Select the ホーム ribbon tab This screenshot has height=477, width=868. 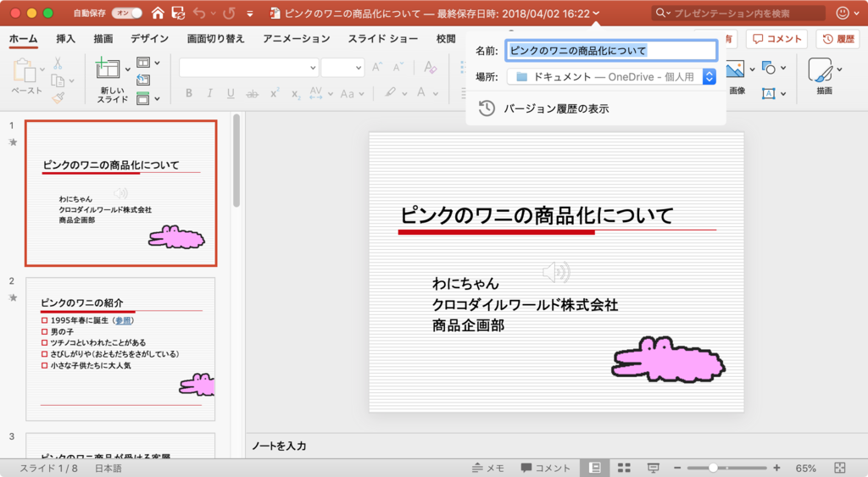coord(23,39)
